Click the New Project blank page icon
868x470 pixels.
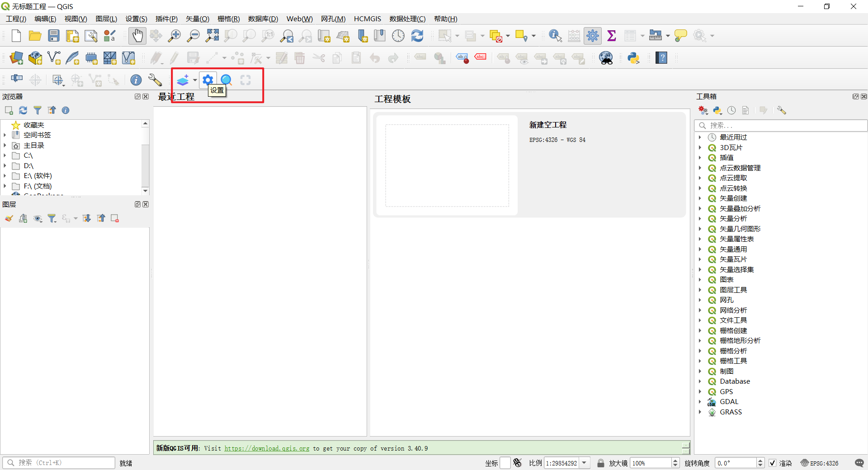[16, 36]
